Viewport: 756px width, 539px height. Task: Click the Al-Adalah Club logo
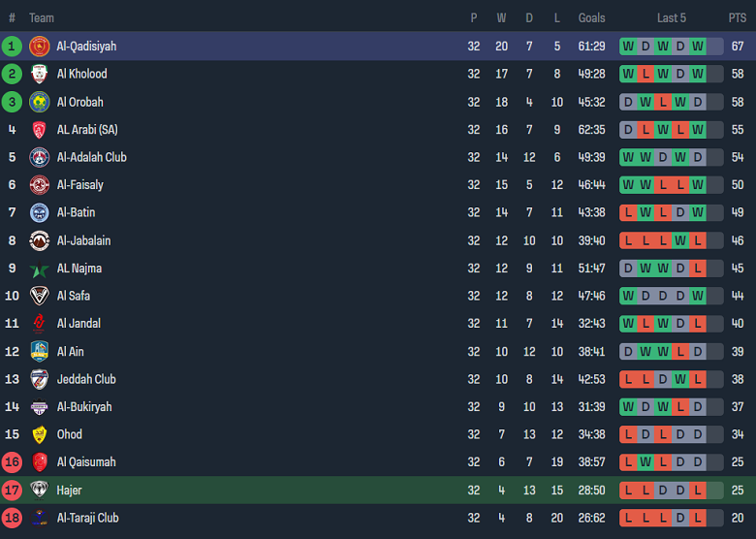(x=40, y=157)
